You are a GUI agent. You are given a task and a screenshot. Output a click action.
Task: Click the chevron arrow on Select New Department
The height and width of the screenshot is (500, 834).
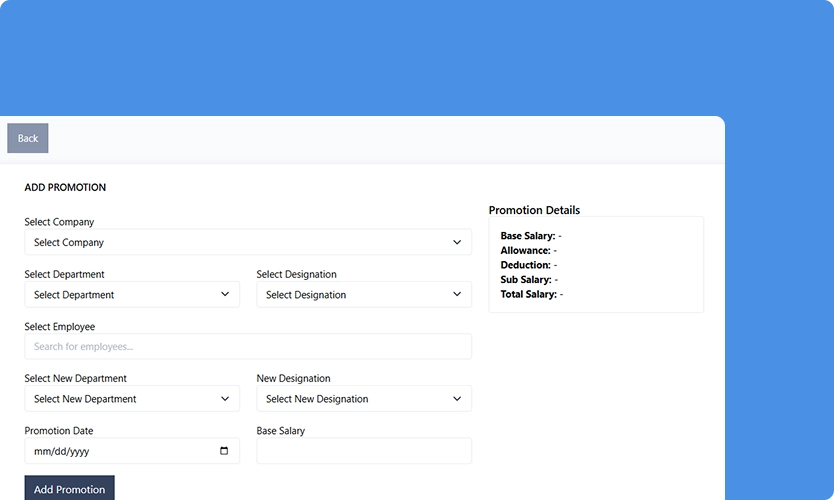pyautogui.click(x=225, y=399)
